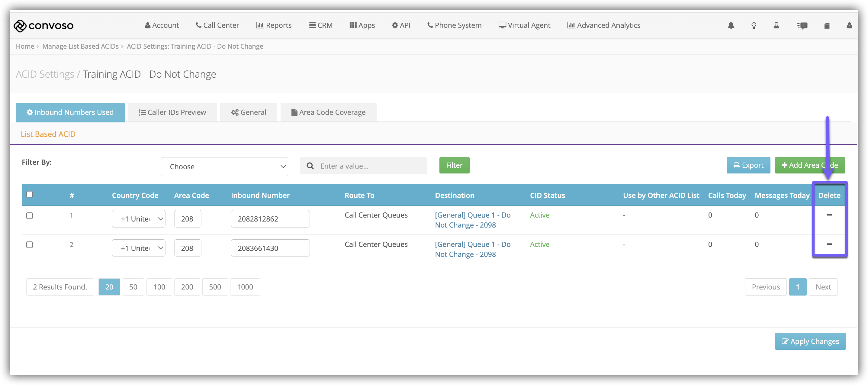Screen dimensions: 868x385
Task: Delete row 1 using minus icon
Action: click(x=829, y=215)
